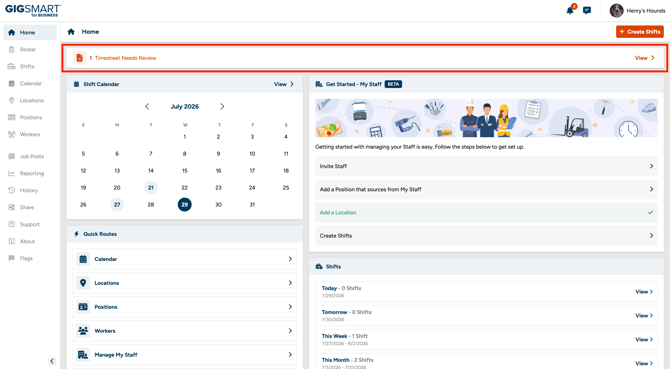
Task: Click the Locations pin sidebar icon
Action: [x=12, y=100]
